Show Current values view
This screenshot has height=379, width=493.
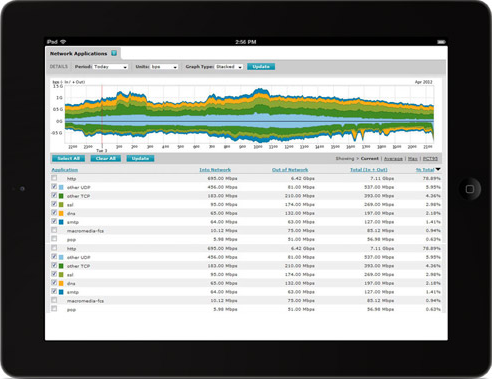point(370,159)
